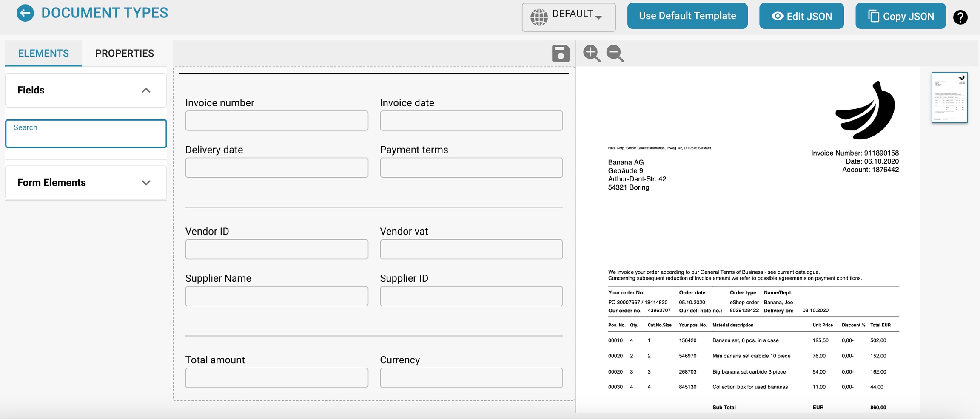Switch to the Properties tab
Screen dimensions: 980x419
click(124, 53)
